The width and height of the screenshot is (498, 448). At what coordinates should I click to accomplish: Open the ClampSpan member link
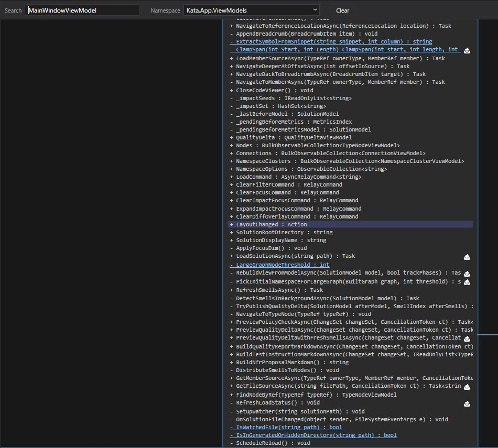point(345,50)
